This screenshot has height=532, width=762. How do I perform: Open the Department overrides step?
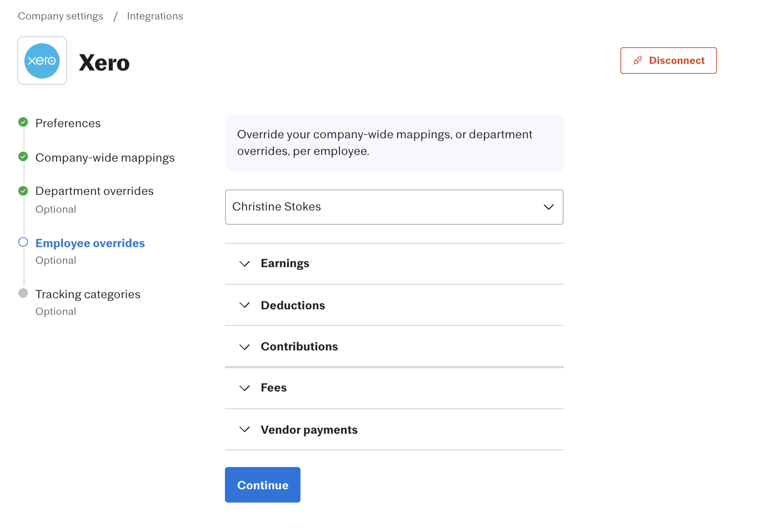[94, 191]
